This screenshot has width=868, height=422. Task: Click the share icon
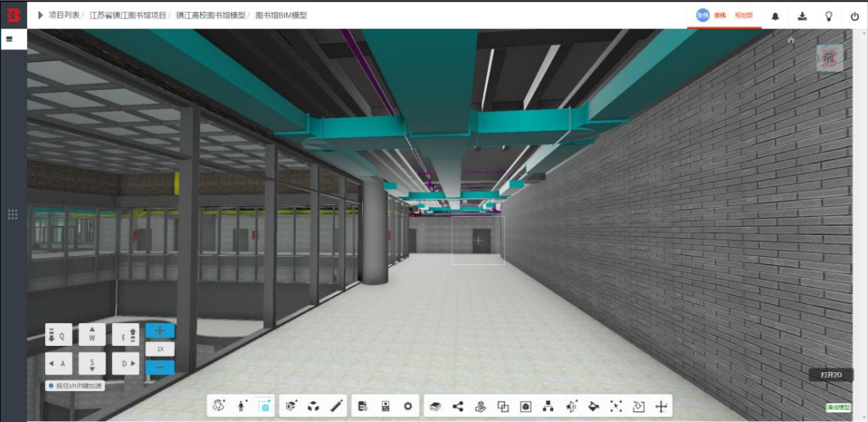[458, 406]
